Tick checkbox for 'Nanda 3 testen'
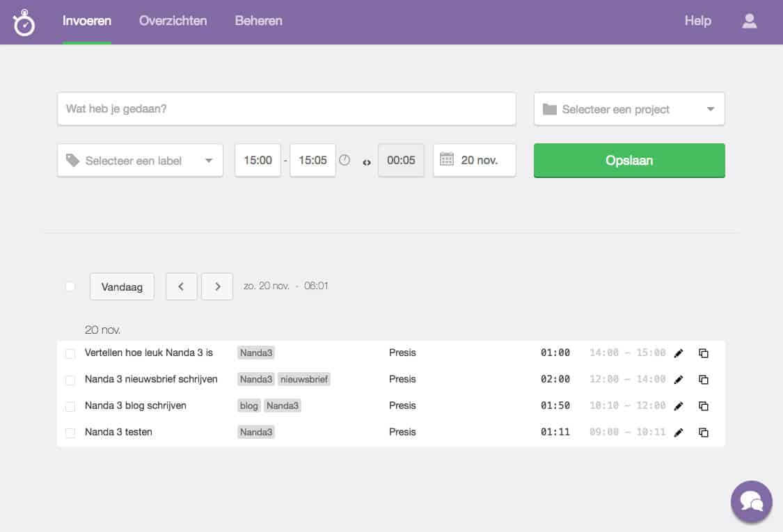The image size is (783, 532). [x=70, y=433]
